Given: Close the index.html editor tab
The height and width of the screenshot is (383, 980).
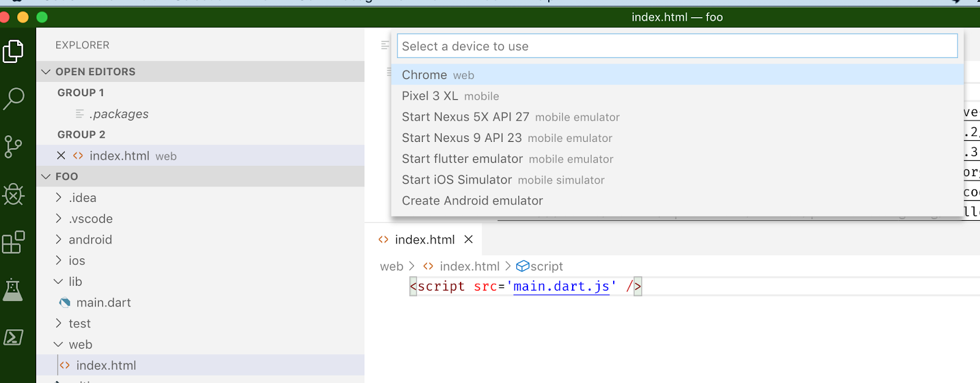Looking at the screenshot, I should click(x=469, y=239).
